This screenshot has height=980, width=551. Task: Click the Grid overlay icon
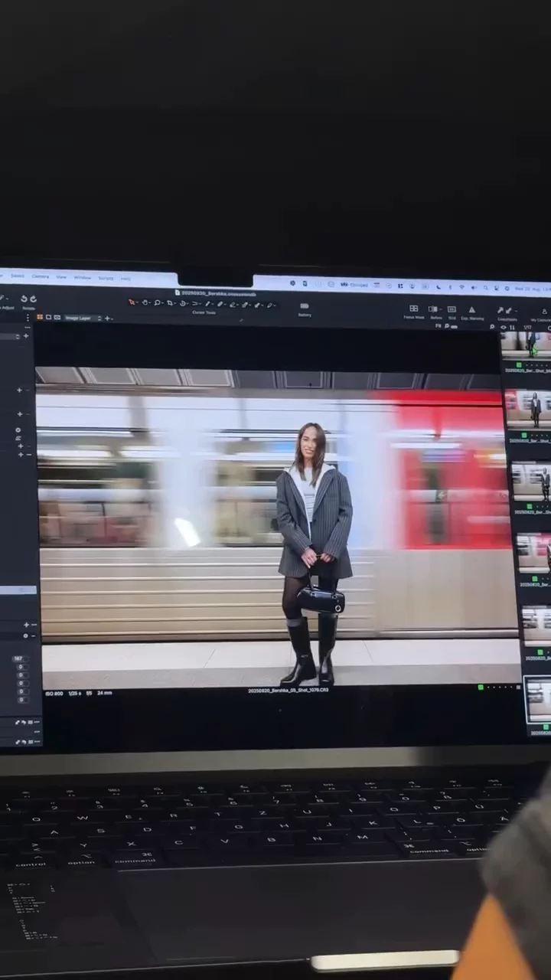[452, 309]
